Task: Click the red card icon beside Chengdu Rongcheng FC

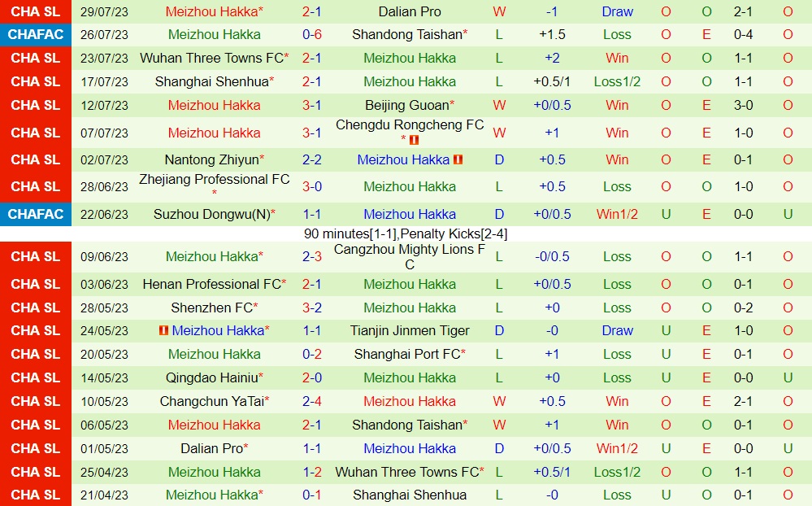Action: pyautogui.click(x=414, y=140)
